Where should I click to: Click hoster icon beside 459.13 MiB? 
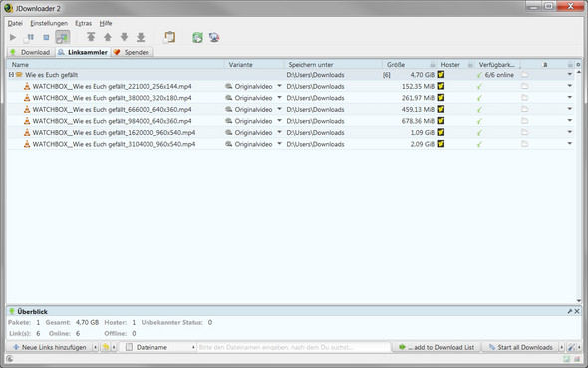point(441,109)
